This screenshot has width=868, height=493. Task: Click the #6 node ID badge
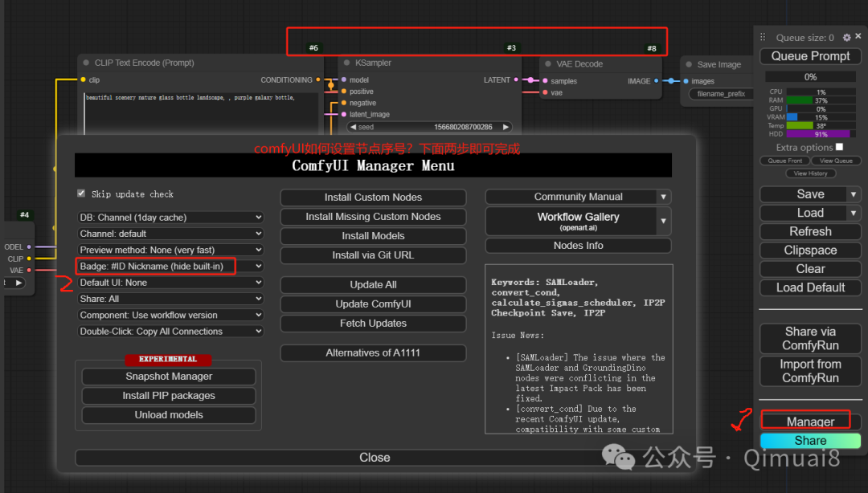313,47
